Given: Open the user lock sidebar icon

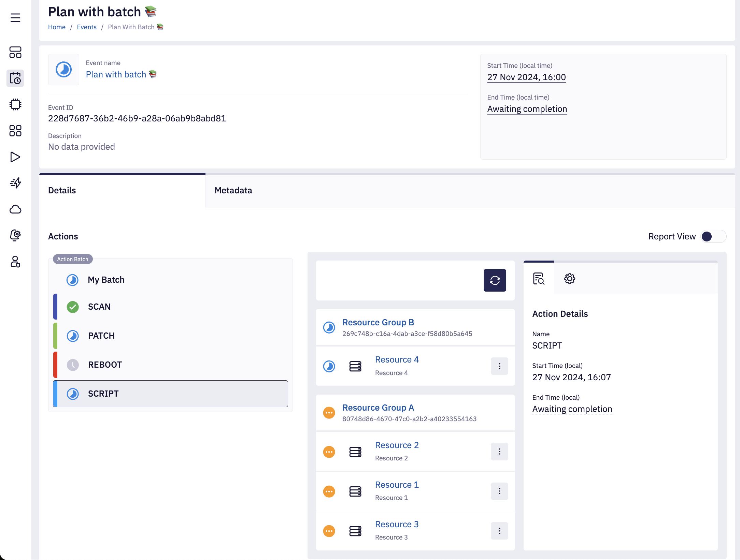Looking at the screenshot, I should point(15,262).
